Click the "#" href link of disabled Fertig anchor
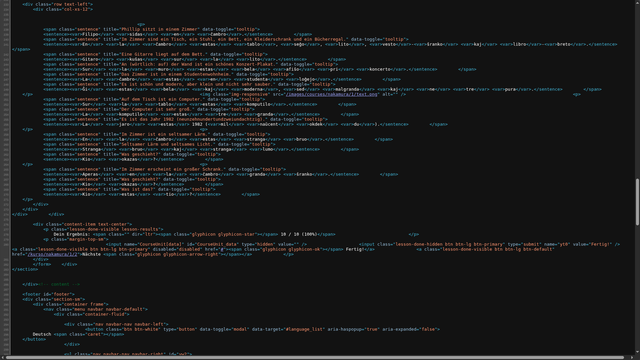This screenshot has width=640, height=360. coord(222,249)
